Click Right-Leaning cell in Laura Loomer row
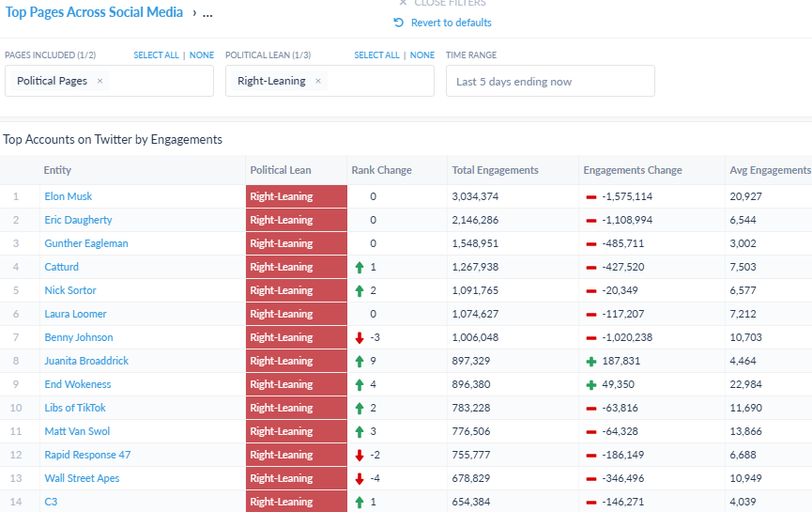Viewport: 812px width, 512px height. coord(297,314)
